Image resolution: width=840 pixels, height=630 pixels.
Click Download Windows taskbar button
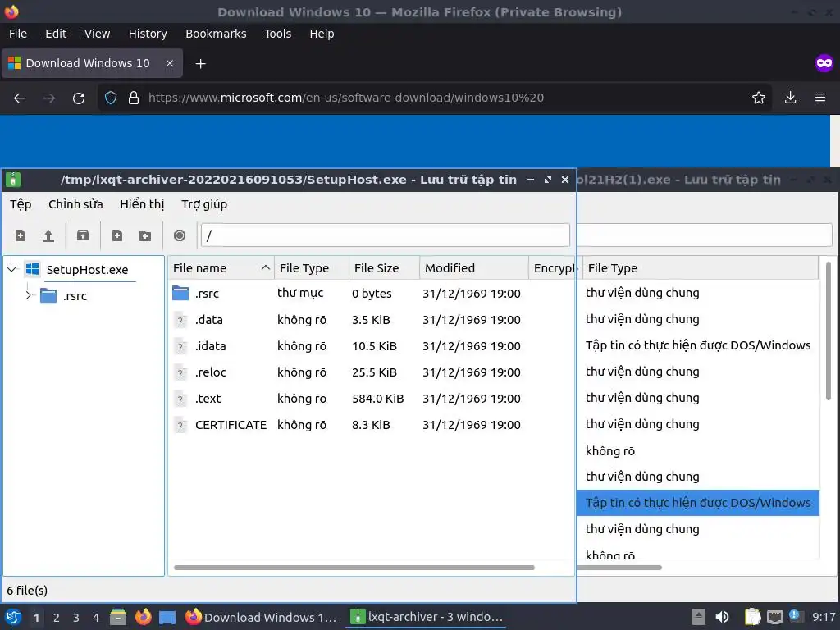261,617
